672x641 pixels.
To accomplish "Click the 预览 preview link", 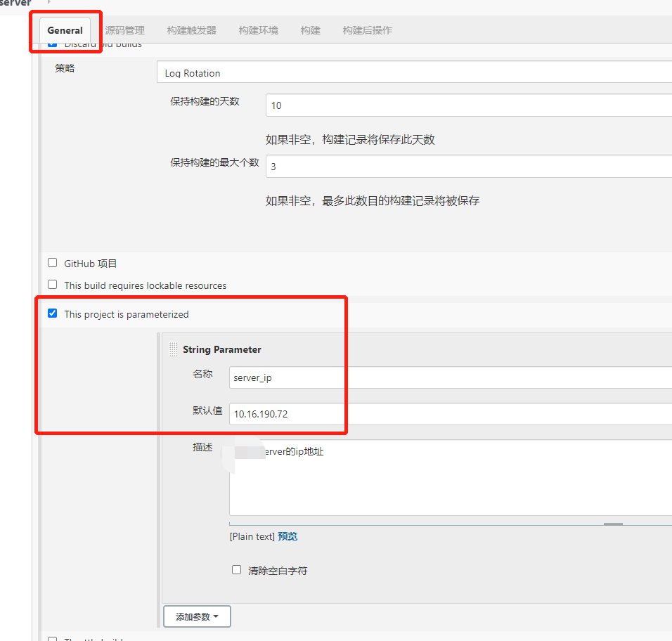I will click(287, 536).
